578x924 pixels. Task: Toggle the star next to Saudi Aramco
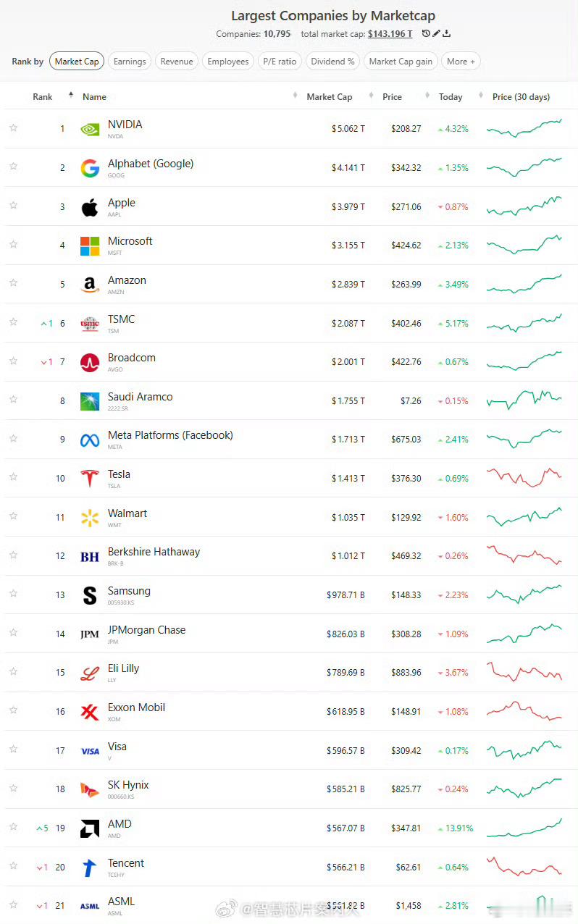coord(13,400)
